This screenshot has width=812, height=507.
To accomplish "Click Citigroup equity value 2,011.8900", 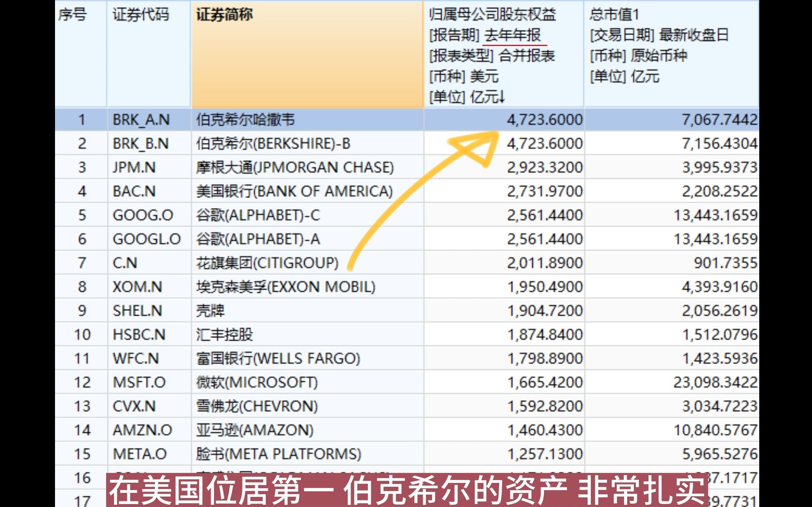I will click(545, 263).
